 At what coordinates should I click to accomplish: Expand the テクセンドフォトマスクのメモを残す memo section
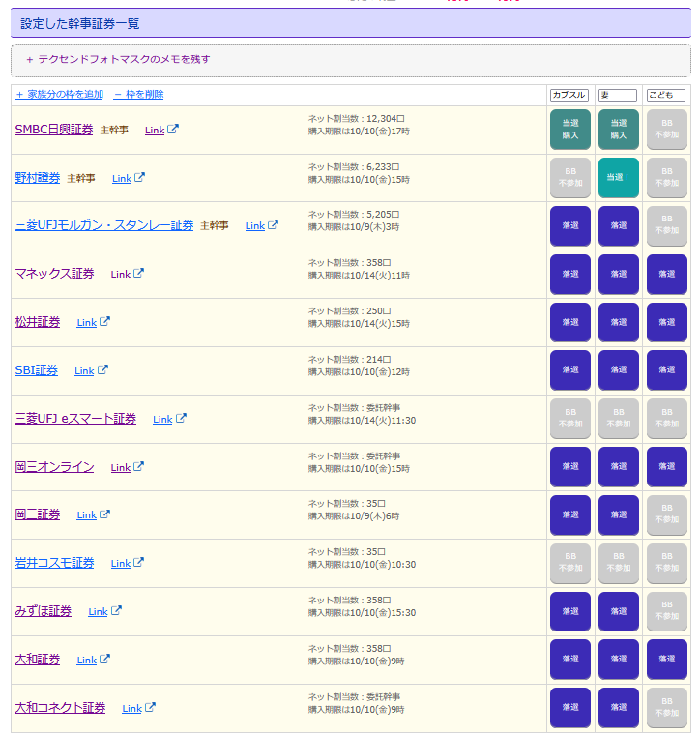(118, 59)
